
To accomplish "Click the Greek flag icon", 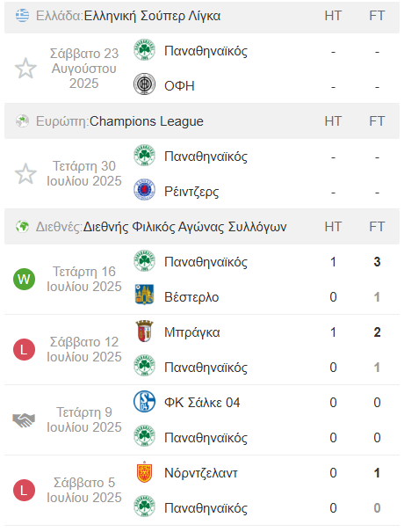I will [22, 16].
